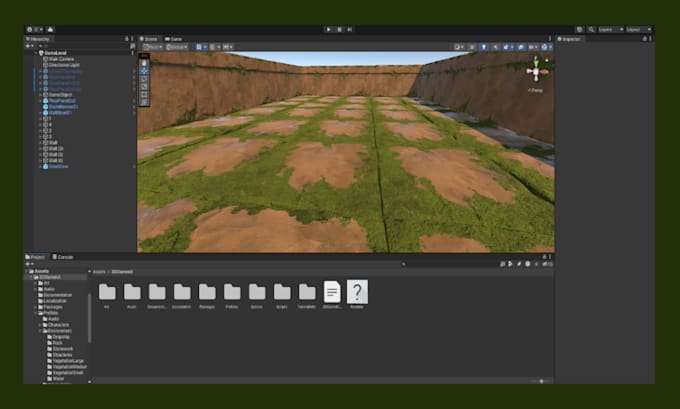Viewport: 680px width, 409px height.
Task: Select the Readme asset with question mark
Action: (x=357, y=294)
